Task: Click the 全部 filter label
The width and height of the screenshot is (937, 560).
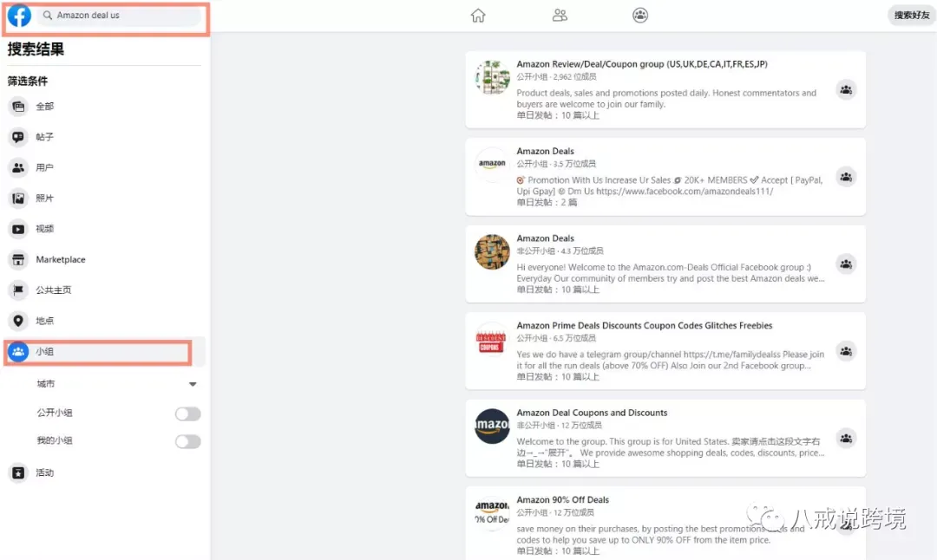Action: 45,107
